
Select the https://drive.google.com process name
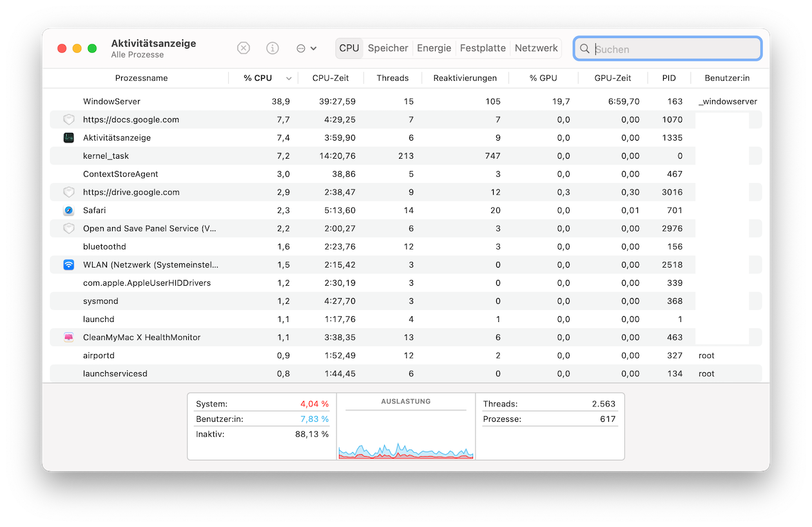click(x=131, y=192)
